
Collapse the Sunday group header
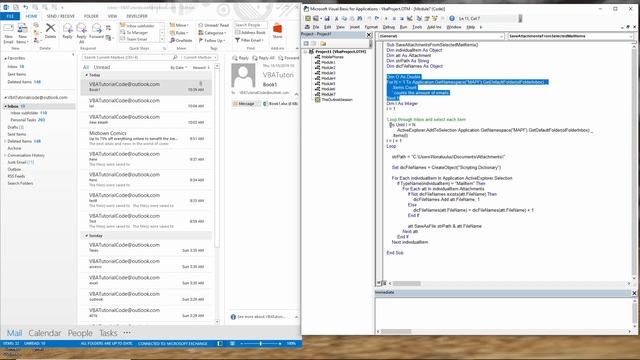(x=87, y=236)
